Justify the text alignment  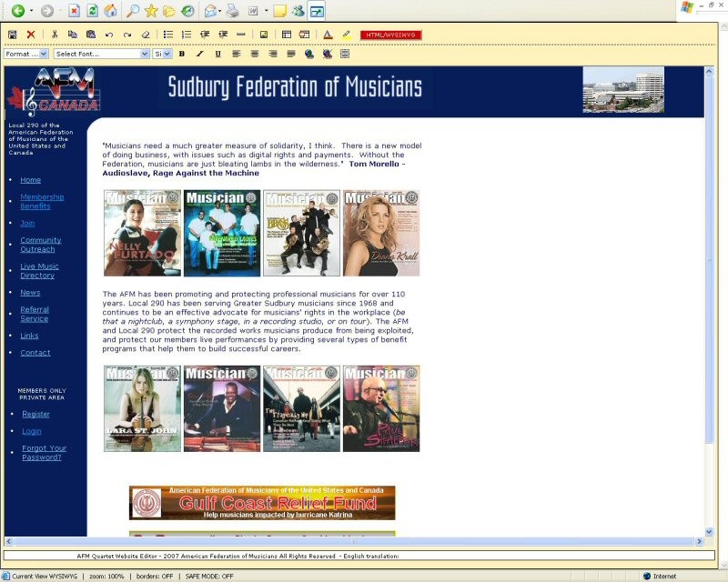(291, 54)
